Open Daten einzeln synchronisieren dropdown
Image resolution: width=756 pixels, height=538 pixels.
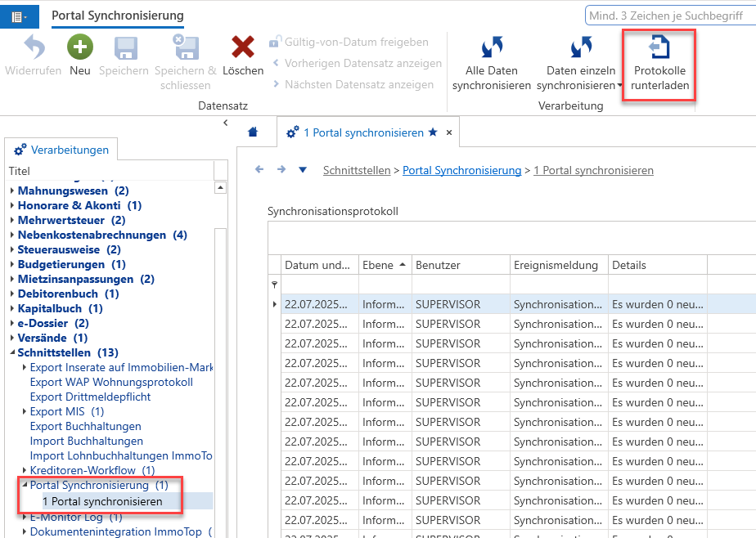619,86
